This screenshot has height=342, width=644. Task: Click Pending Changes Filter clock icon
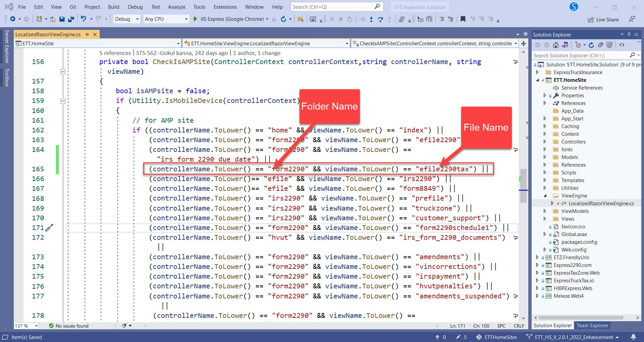578,45
